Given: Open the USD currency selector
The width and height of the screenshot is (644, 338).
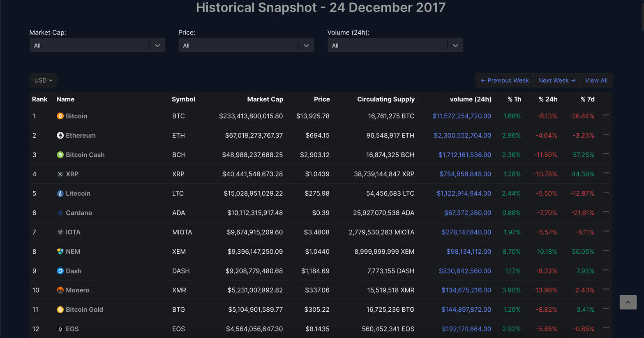Looking at the screenshot, I should pyautogui.click(x=43, y=81).
